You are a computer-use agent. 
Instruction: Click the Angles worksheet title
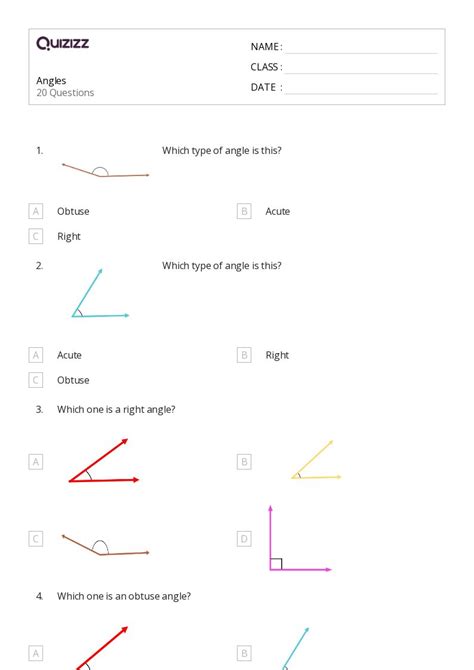(x=51, y=81)
